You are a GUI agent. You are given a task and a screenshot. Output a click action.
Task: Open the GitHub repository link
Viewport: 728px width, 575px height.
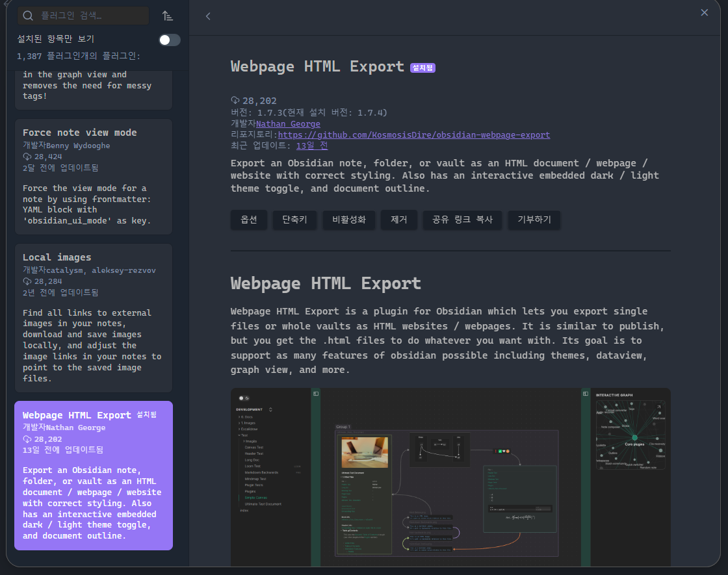(x=413, y=135)
